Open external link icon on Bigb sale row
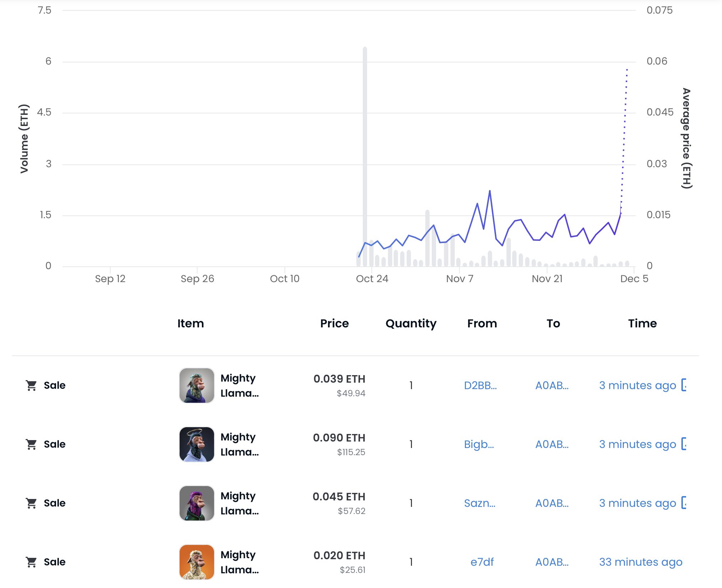 pyautogui.click(x=684, y=444)
